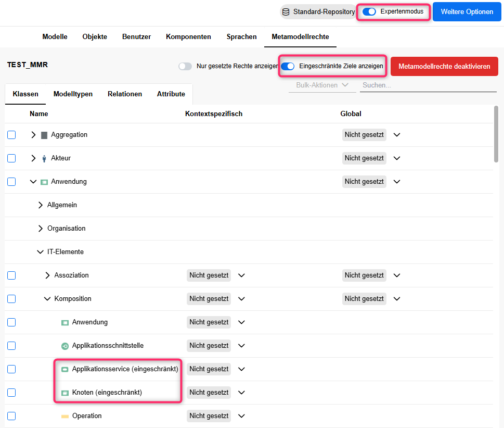Click the Weitere Optionen button
The height and width of the screenshot is (428, 504).
pyautogui.click(x=467, y=11)
